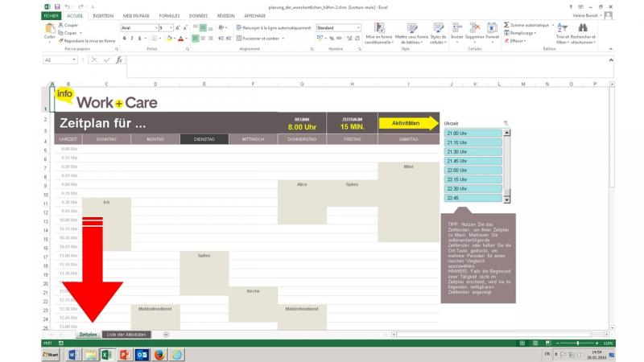
Task: Click the Somme automatique sigma icon
Action: 507,25
